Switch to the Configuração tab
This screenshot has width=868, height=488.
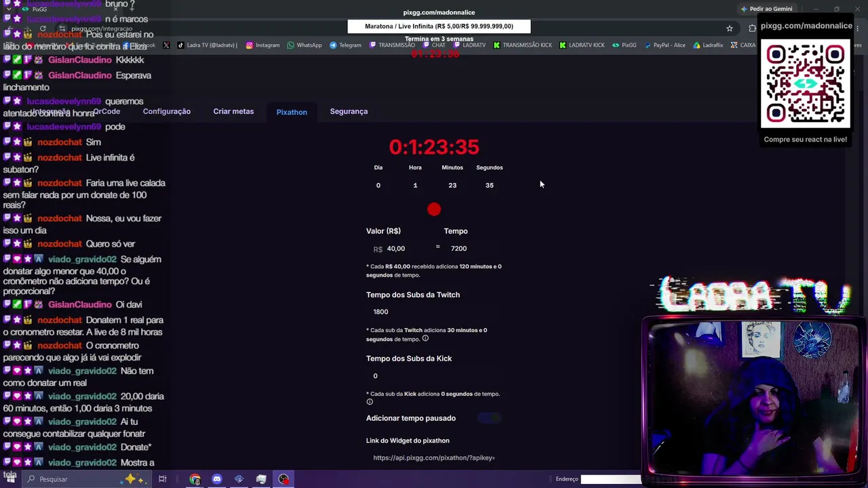coord(167,111)
